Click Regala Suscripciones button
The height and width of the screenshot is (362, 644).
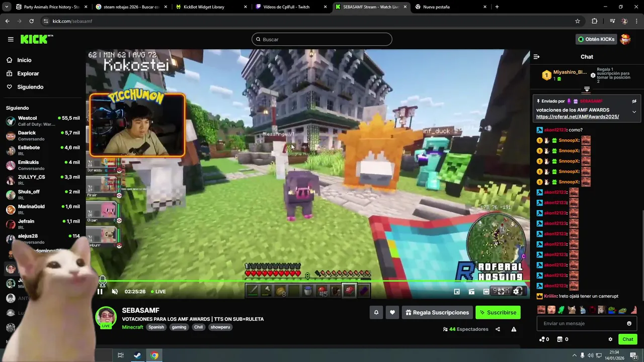click(x=437, y=312)
